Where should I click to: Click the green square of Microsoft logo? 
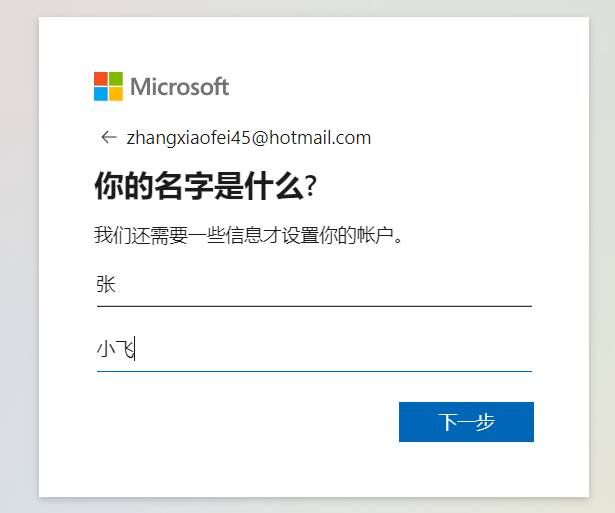pos(116,78)
